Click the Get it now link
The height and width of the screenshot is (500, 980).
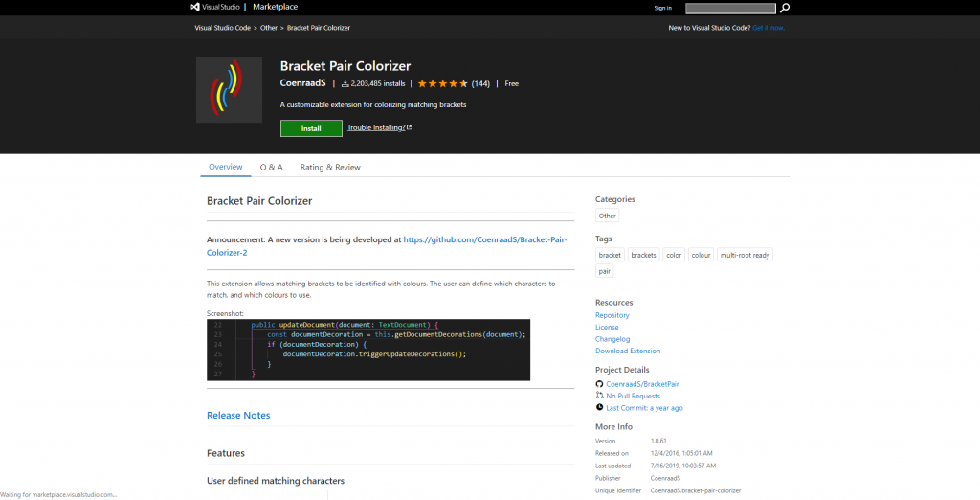click(x=768, y=28)
